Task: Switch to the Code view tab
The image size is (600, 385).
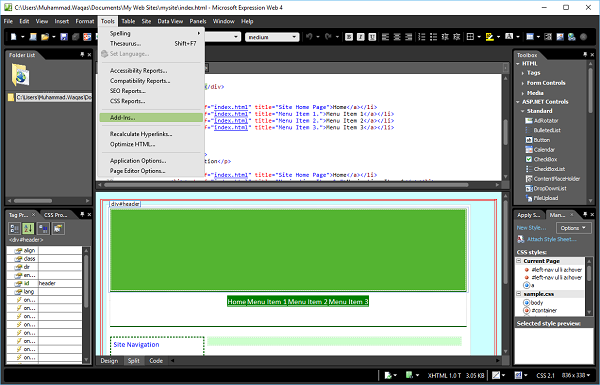Action: point(156,361)
